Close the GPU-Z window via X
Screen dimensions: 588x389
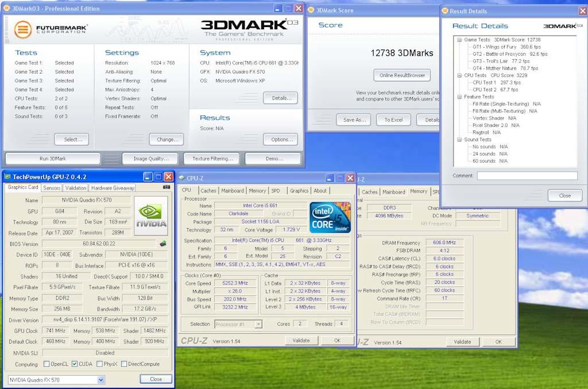[169, 176]
